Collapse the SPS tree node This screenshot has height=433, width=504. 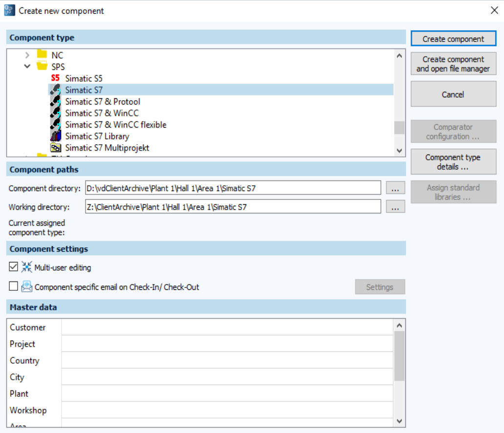[28, 66]
